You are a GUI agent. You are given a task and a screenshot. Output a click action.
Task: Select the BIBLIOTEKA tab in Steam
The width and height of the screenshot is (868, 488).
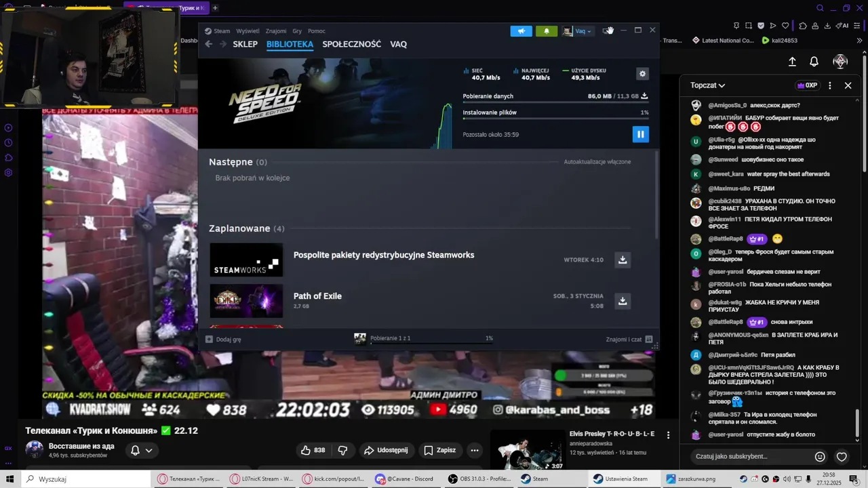(290, 44)
